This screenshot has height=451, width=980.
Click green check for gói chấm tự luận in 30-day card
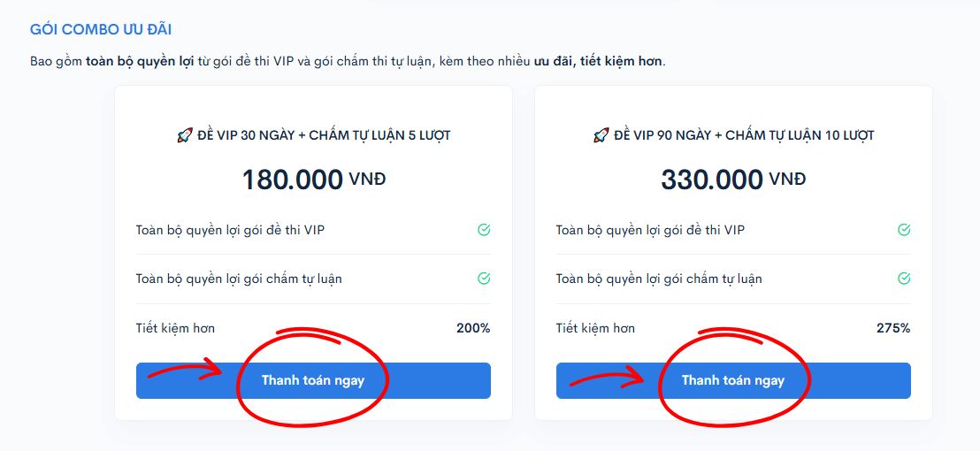pos(484,279)
